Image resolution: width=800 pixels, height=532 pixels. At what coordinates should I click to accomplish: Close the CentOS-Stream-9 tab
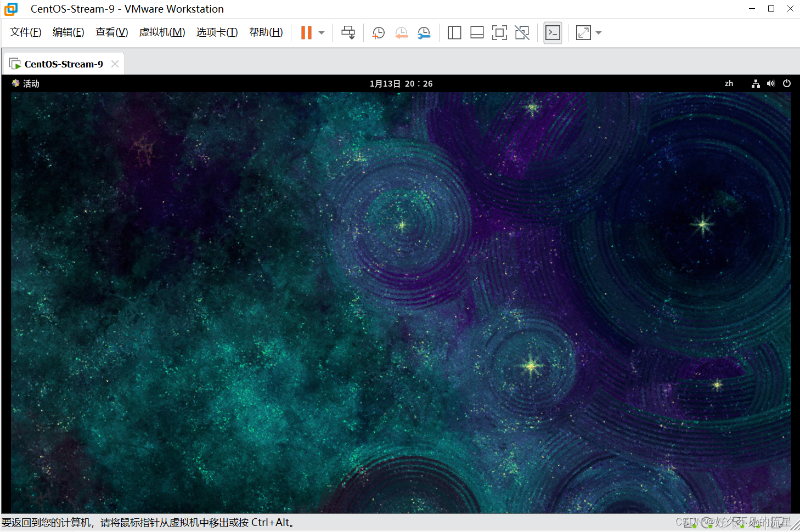pyautogui.click(x=115, y=64)
